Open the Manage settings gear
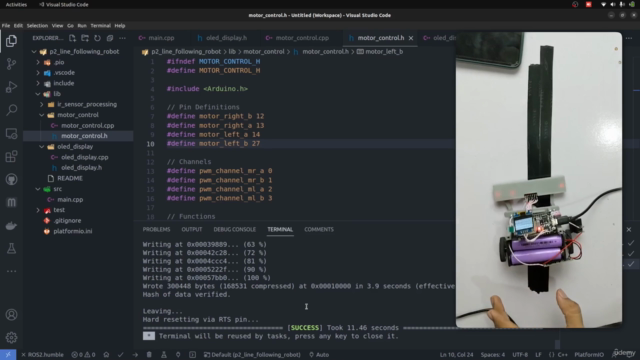640x360 pixels. click(11, 338)
